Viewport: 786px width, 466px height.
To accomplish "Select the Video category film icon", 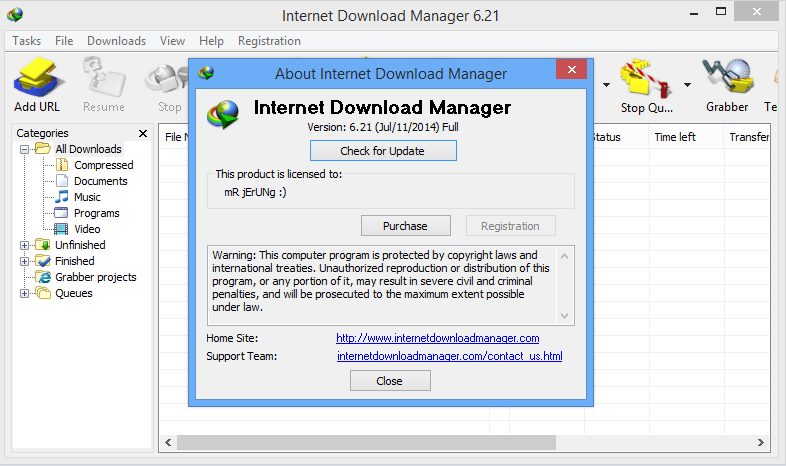I will click(x=61, y=229).
